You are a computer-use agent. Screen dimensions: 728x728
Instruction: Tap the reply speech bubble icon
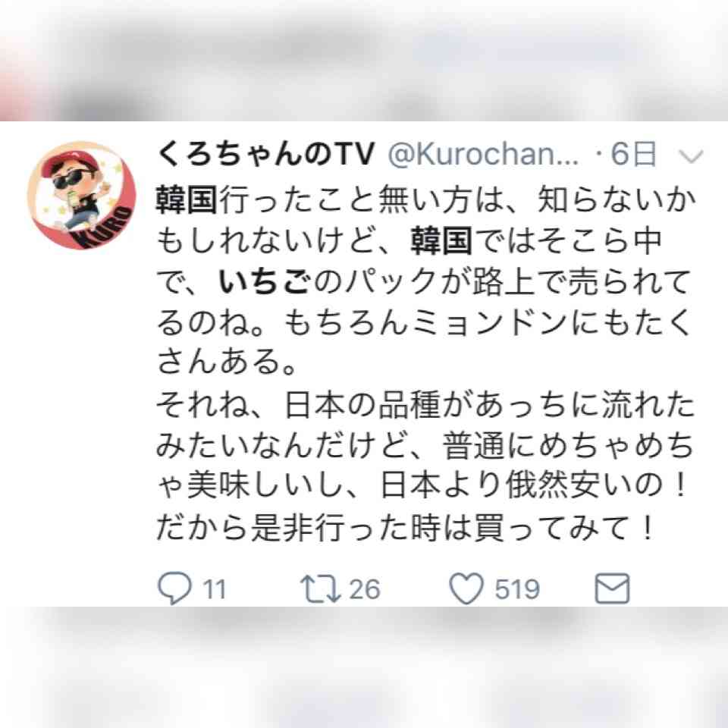click(174, 588)
